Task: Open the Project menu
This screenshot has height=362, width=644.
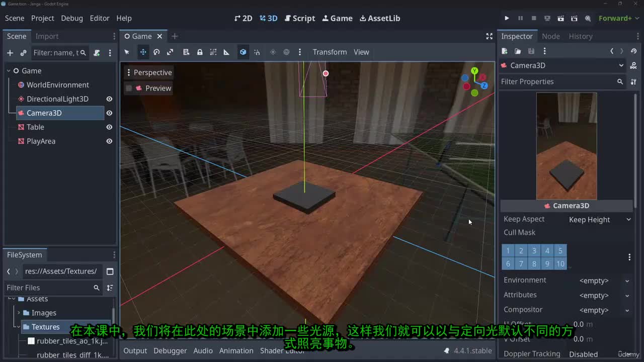Action: point(42,18)
